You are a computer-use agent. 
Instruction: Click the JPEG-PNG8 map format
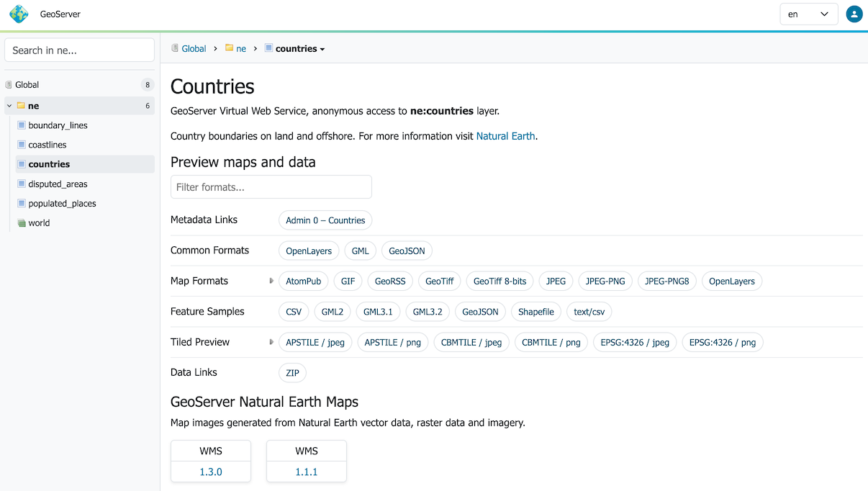coord(667,281)
